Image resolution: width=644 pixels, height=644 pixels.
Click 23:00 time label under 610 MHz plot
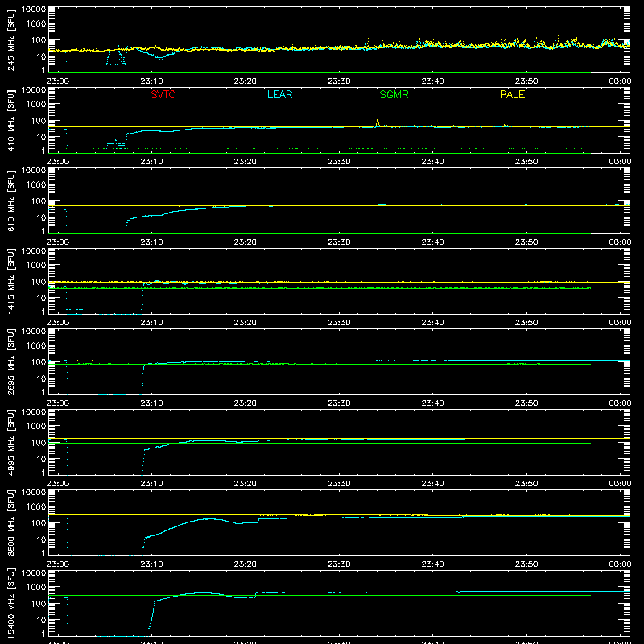[58, 242]
